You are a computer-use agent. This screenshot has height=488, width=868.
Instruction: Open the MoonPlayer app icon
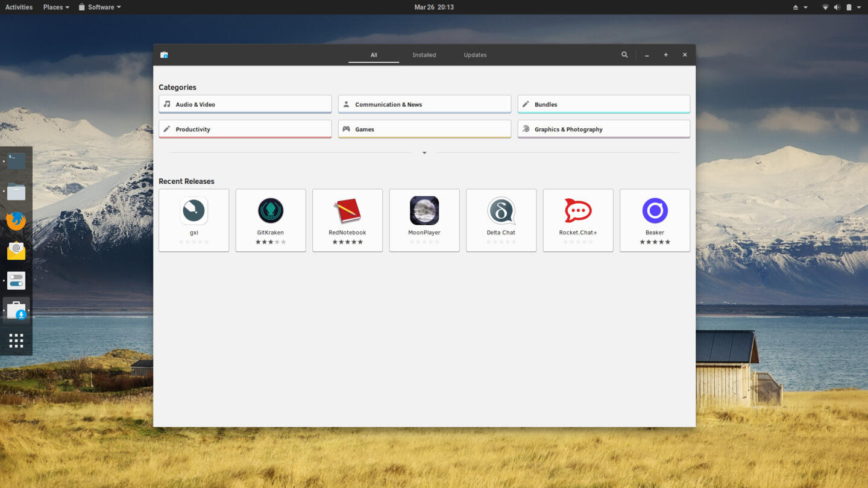424,210
